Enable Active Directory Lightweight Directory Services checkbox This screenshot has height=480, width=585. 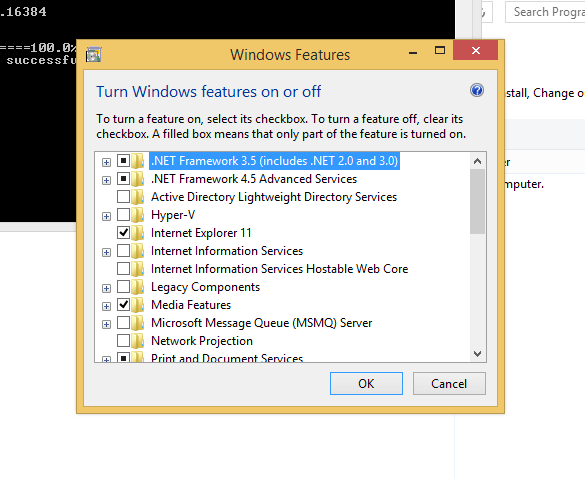click(123, 197)
